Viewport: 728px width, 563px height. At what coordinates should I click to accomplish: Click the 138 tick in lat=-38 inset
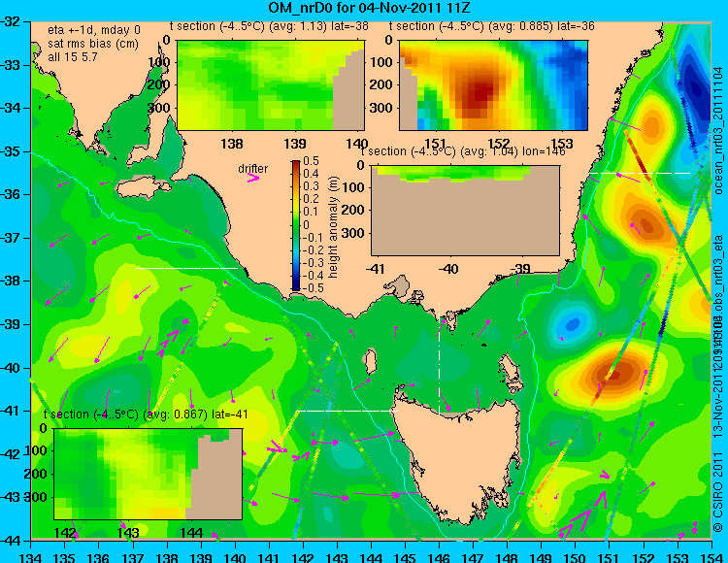pos(232,144)
